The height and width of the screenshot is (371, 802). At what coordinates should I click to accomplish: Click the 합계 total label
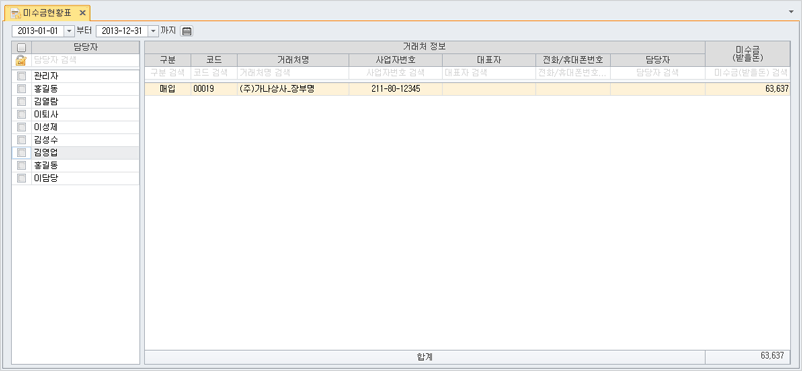[x=425, y=356]
